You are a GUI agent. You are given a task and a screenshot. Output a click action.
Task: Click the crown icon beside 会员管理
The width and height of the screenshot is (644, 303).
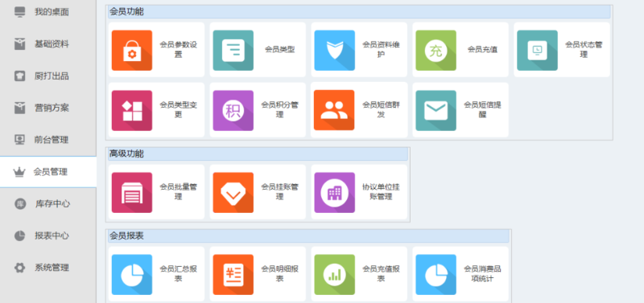click(x=19, y=172)
